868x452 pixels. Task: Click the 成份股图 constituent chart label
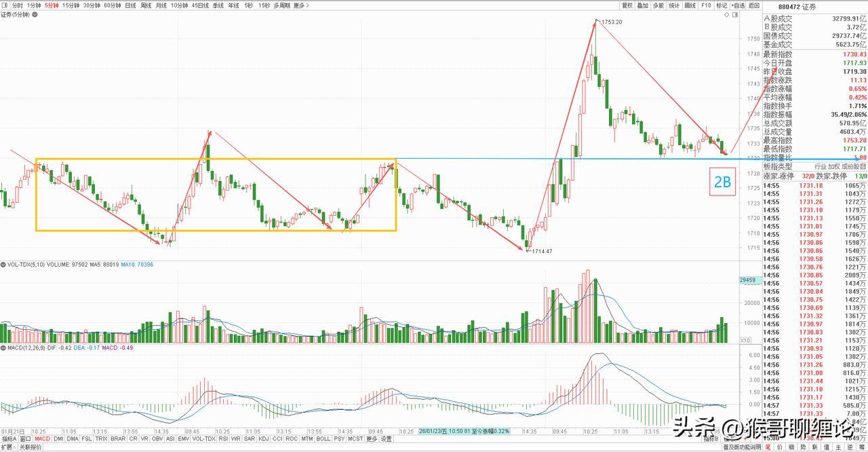tap(854, 166)
